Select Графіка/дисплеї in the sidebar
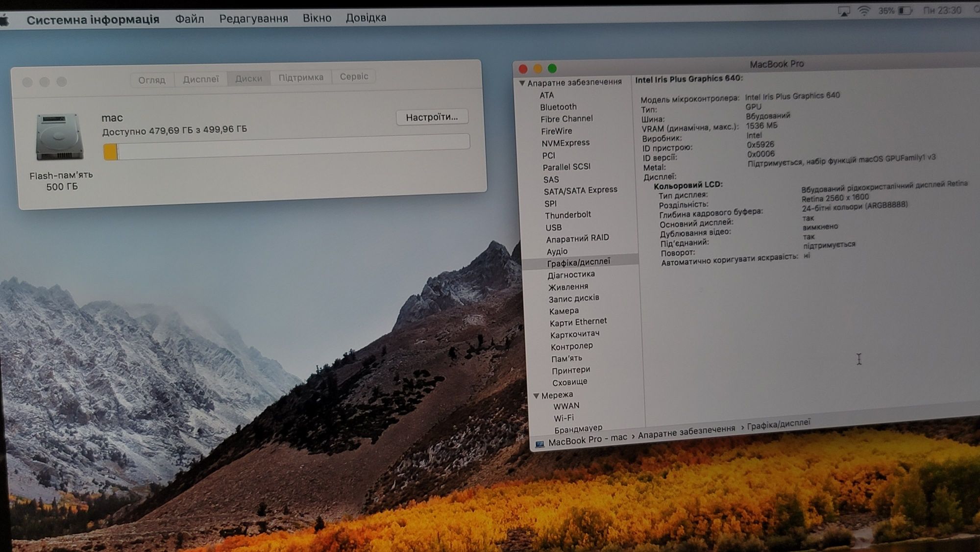980x552 pixels. click(578, 262)
